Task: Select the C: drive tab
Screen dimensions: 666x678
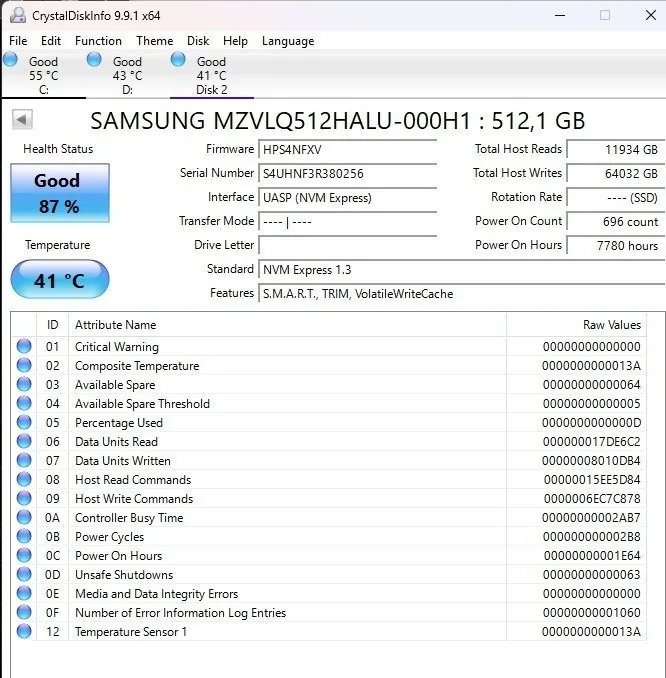Action: click(43, 75)
